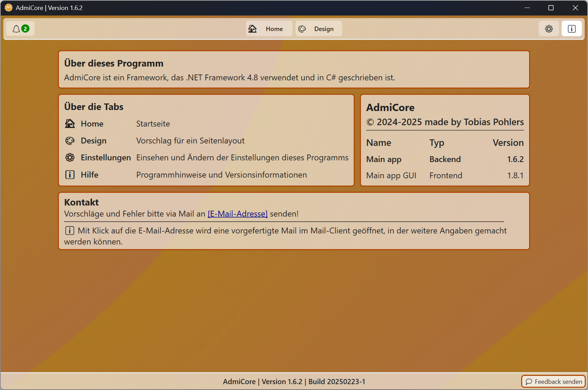
Task: Open the [E-Mail-Adresse] link
Action: (x=238, y=214)
